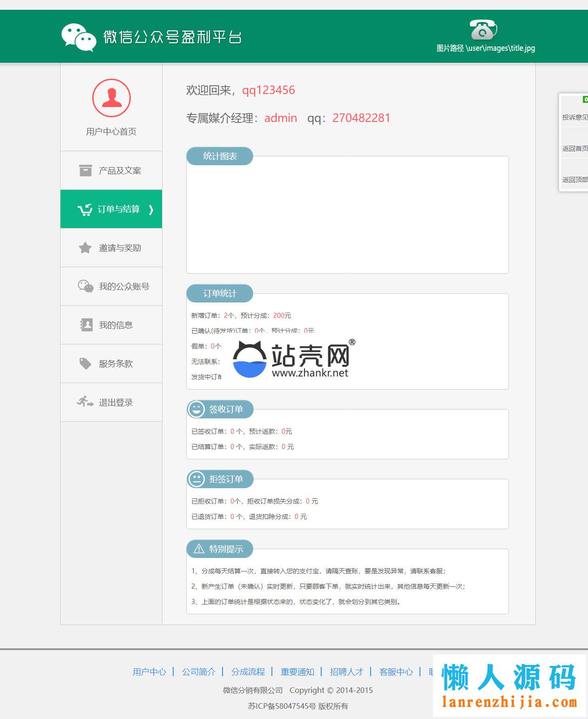Click the red user avatar icon
Image resolution: width=588 pixels, height=719 pixels.
(x=111, y=98)
